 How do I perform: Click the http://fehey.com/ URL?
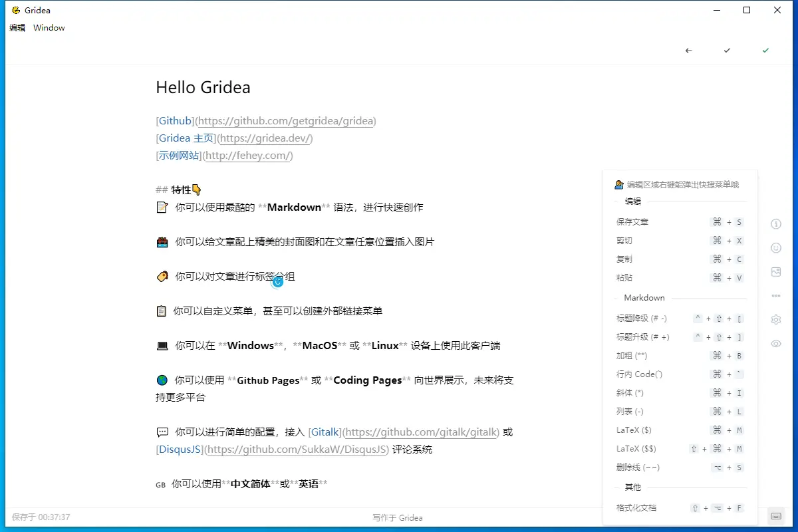pyautogui.click(x=247, y=156)
